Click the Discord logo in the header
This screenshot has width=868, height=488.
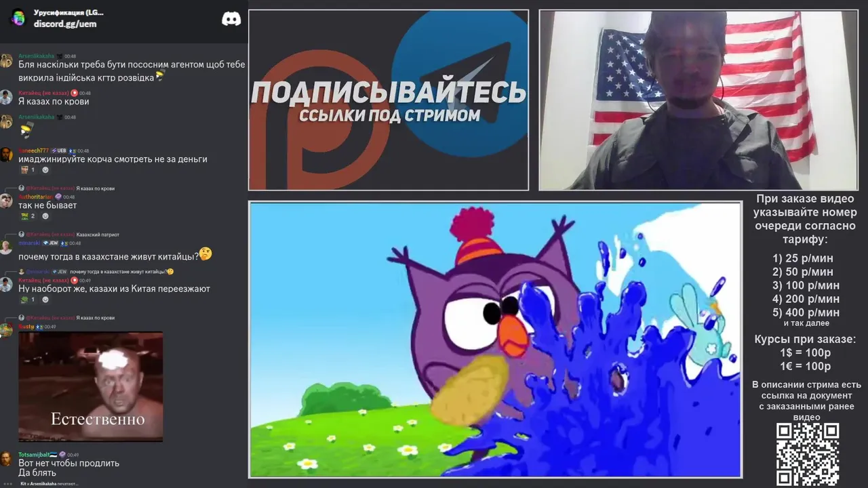point(231,18)
